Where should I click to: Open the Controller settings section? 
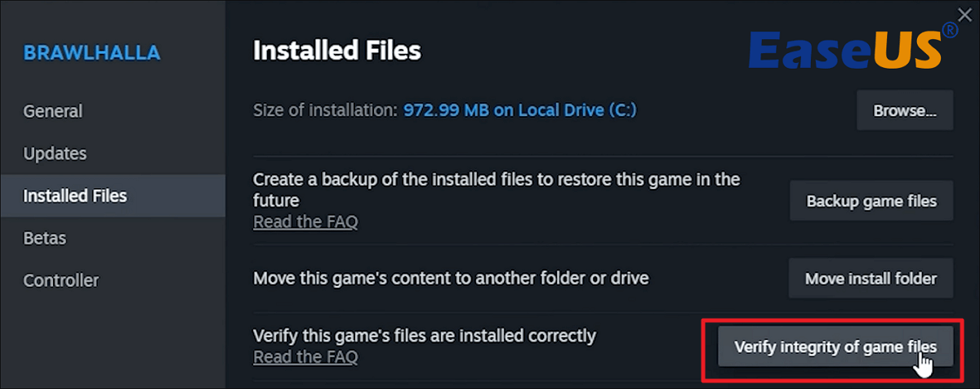[61, 281]
